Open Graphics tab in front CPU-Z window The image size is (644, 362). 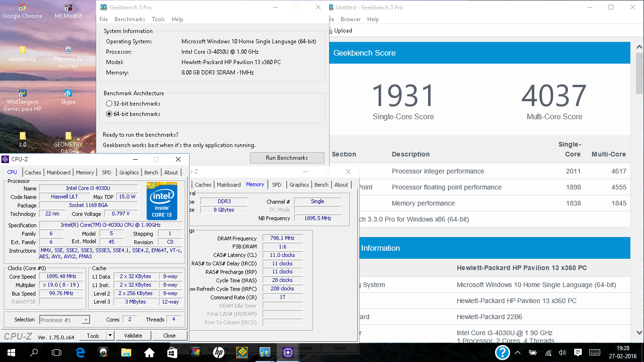pos(129,173)
